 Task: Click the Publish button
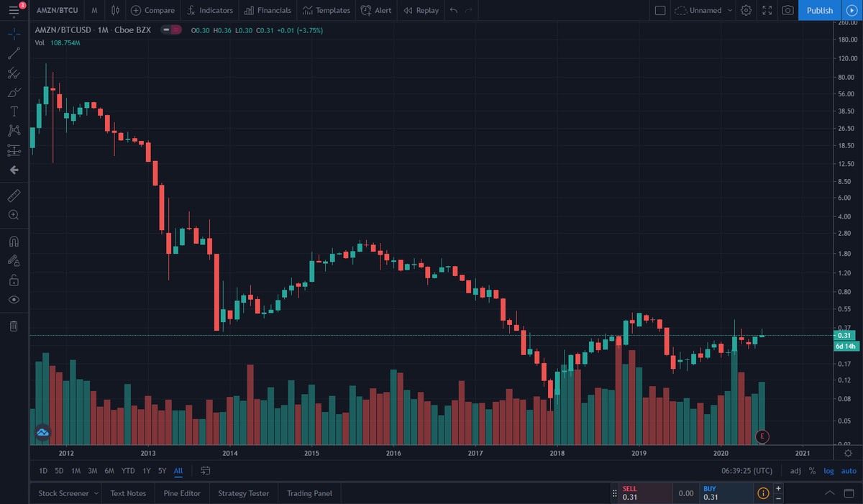820,10
